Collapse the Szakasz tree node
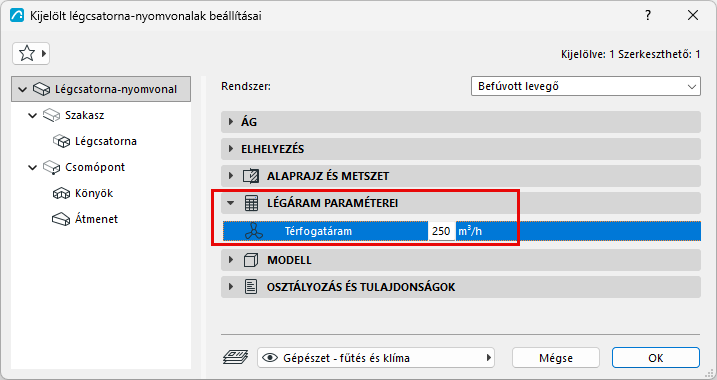The image size is (717, 380). (32, 115)
